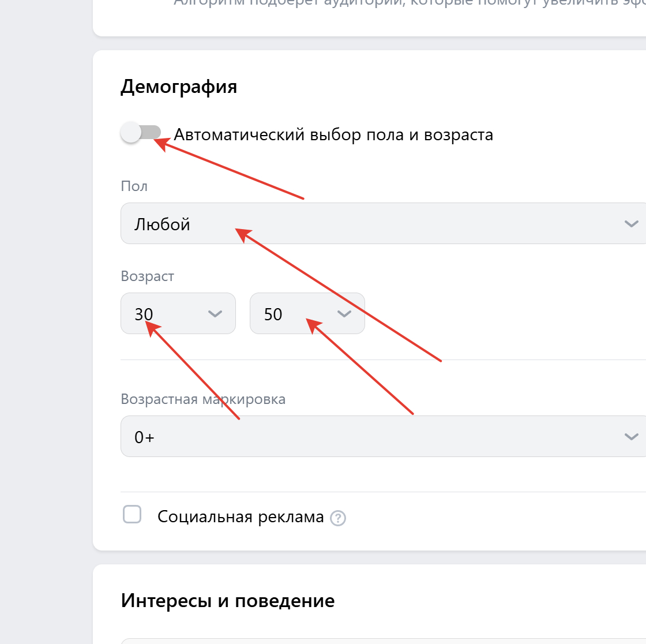Viewport: 646px width, 644px height.
Task: Enable the 'Социальная реклама' checkbox
Action: 132,514
